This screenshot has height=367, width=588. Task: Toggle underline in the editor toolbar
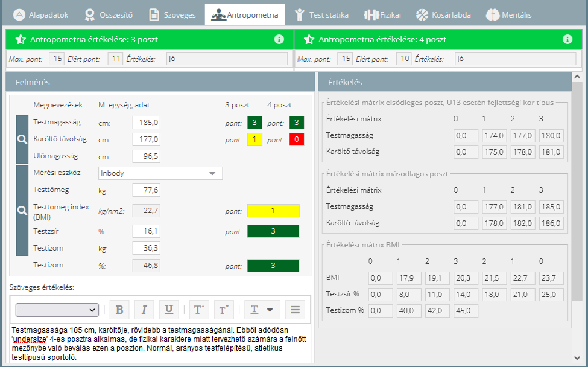(169, 310)
